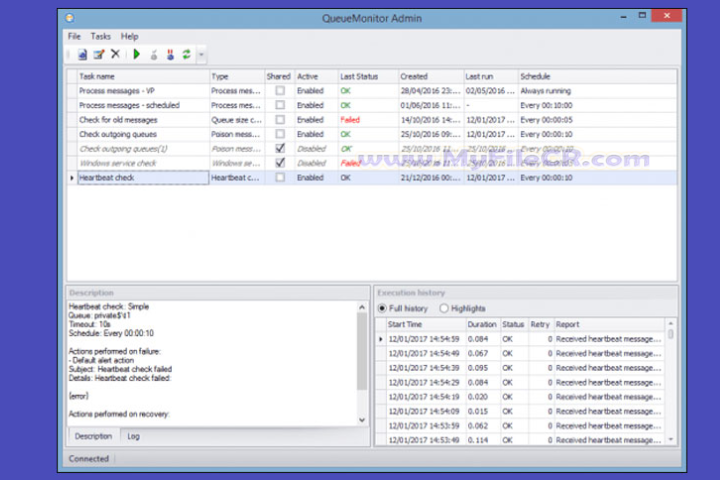Sort by Type column header
The width and height of the screenshot is (720, 480).
tap(237, 76)
